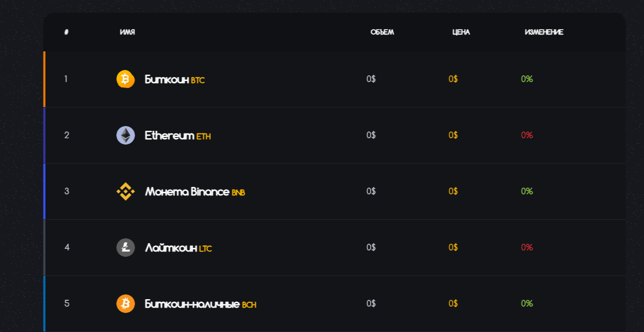Click the Litecoin gray coin icon
Viewport: 644px width, 332px height.
[126, 247]
